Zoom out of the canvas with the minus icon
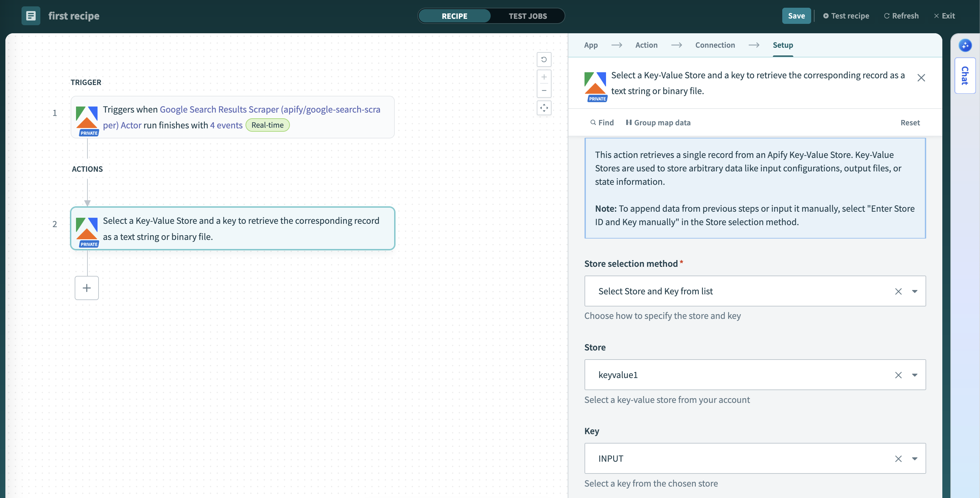980x498 pixels. click(x=544, y=90)
